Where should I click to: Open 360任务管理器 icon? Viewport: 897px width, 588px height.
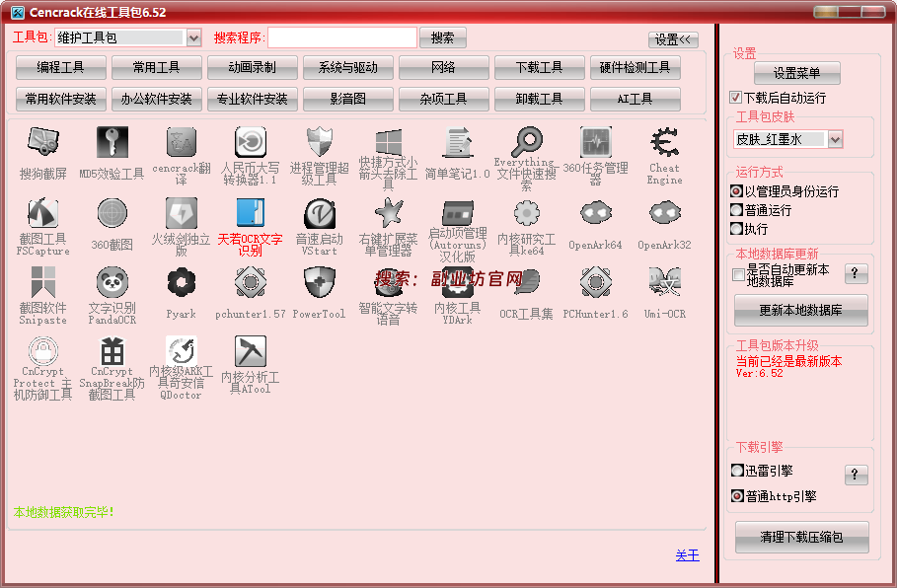point(595,142)
